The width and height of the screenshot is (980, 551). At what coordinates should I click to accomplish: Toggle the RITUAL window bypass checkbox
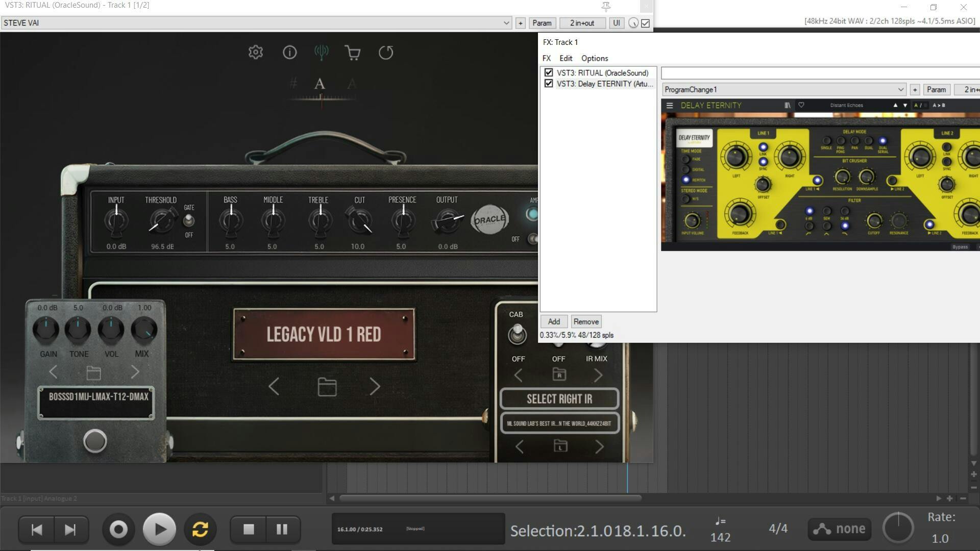click(646, 23)
